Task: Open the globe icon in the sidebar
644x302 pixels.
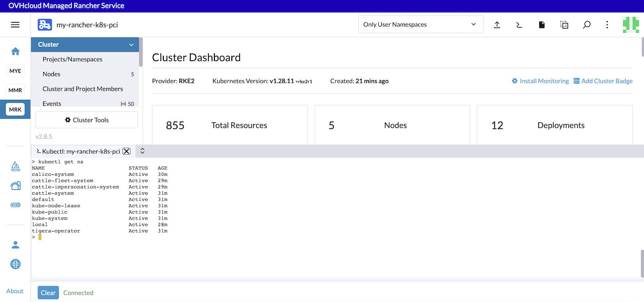Action: [x=15, y=264]
